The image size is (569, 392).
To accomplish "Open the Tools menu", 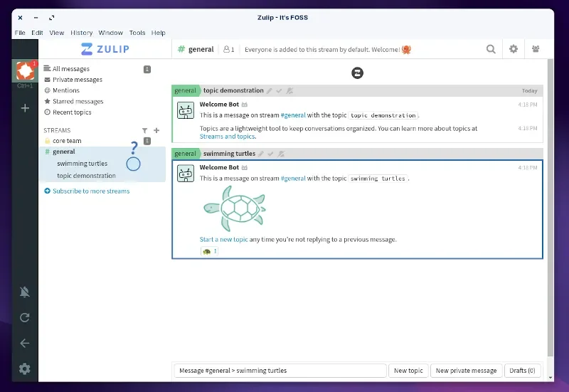I will pyautogui.click(x=137, y=33).
